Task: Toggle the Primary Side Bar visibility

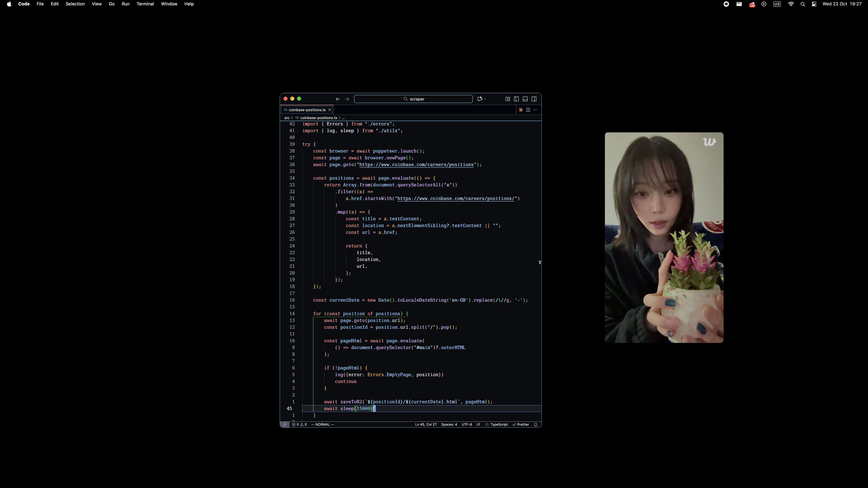Action: (x=516, y=99)
